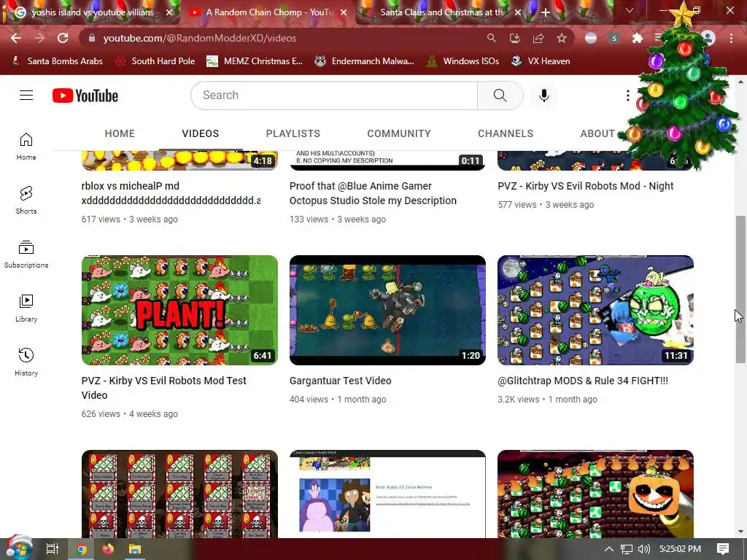Bookmark this page with star icon
This screenshot has width=747, height=560.
pos(562,38)
